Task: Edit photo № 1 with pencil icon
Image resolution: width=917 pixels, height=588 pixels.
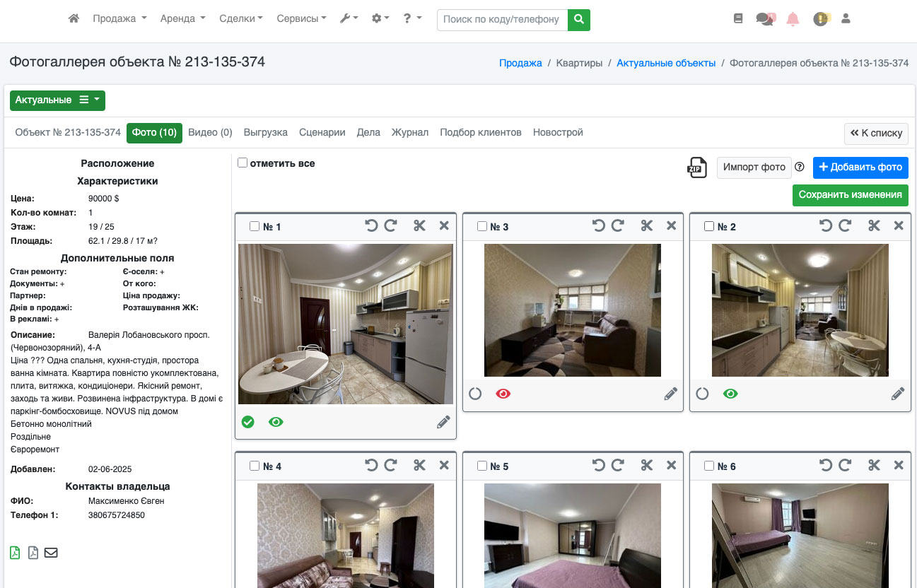Action: tap(443, 422)
